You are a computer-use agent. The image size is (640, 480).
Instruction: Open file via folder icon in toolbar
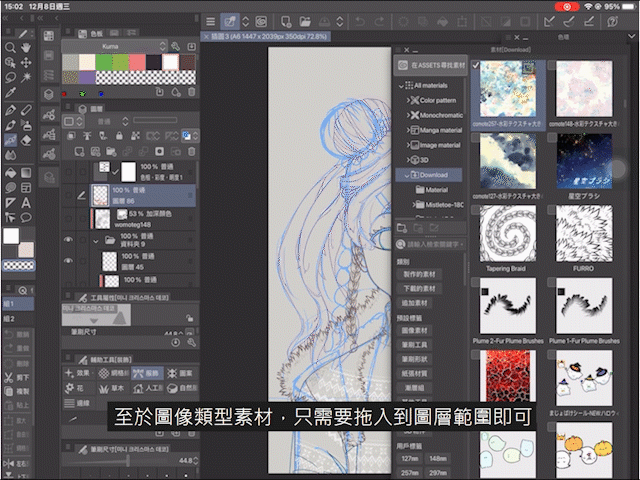[x=305, y=20]
